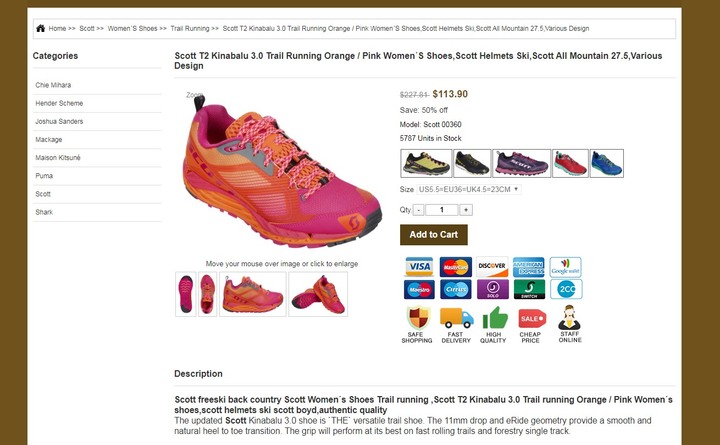Image resolution: width=720 pixels, height=445 pixels.
Task: Add the shoe to cart
Action: click(433, 235)
